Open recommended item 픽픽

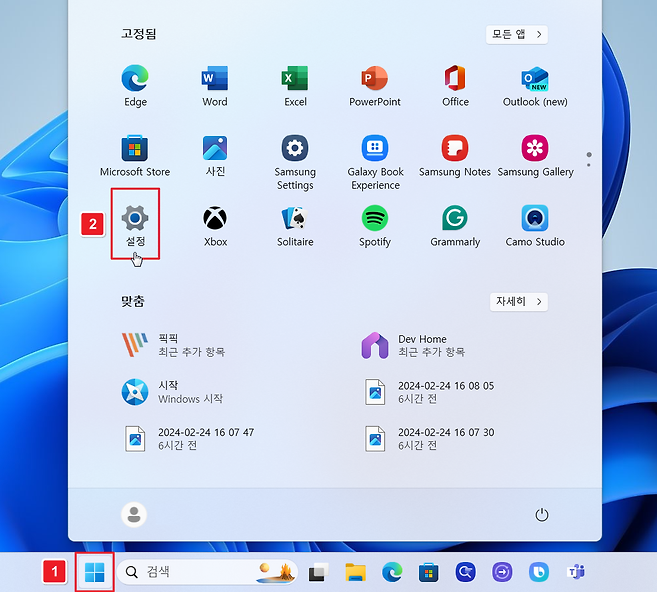tap(173, 345)
